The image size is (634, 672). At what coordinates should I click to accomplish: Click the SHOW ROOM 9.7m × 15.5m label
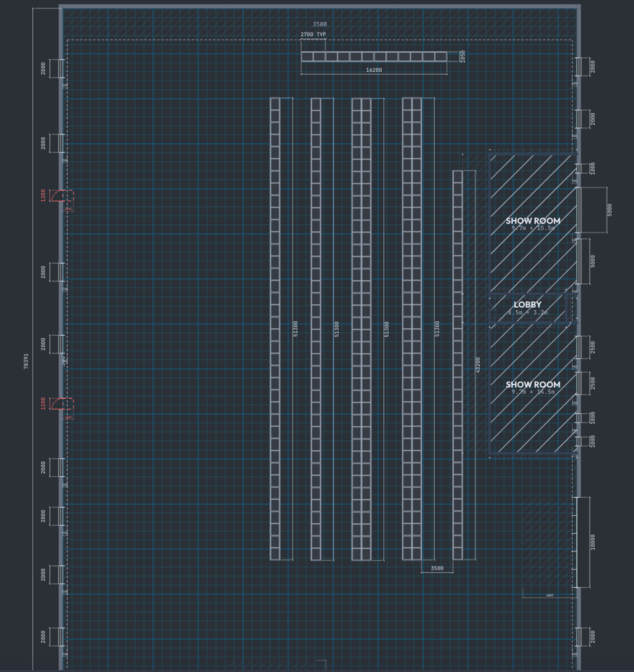(533, 224)
